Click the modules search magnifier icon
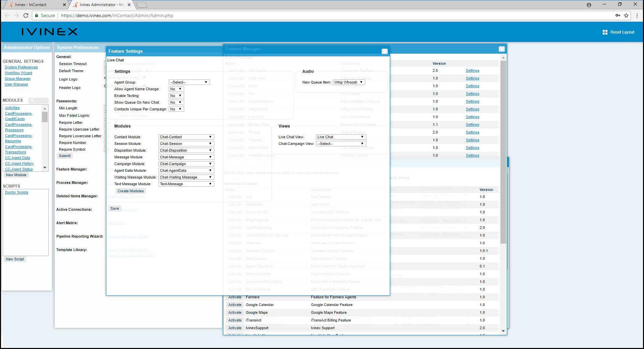Screen dimensions: 644x349 click(x=33, y=100)
